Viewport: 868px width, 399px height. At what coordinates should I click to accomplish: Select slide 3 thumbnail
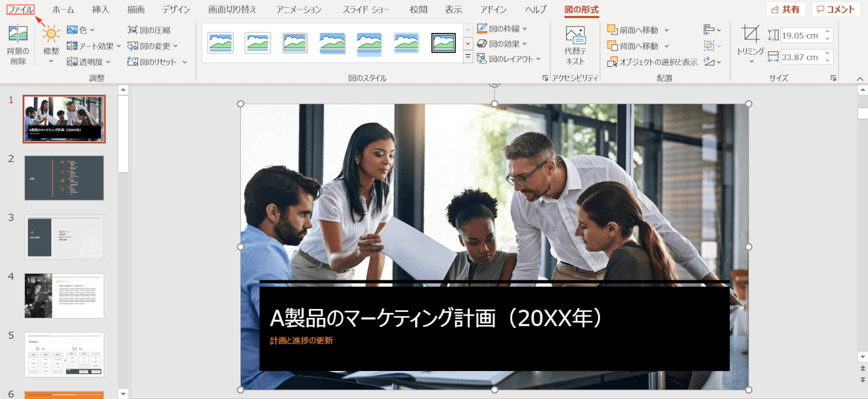64,237
